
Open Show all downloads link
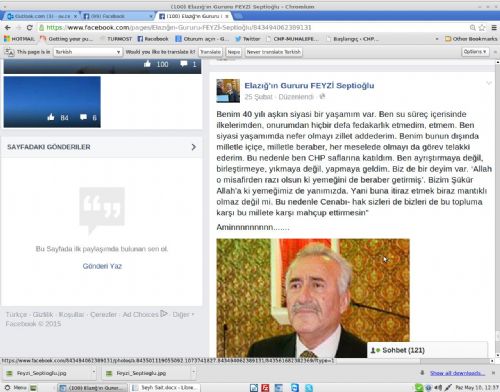(x=455, y=373)
